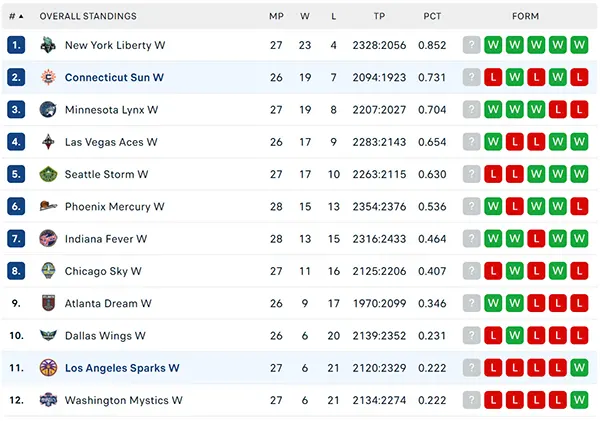Click Connecticut Sun's first red L form badge
Viewport: 600px width, 421px height.
pyautogui.click(x=493, y=77)
